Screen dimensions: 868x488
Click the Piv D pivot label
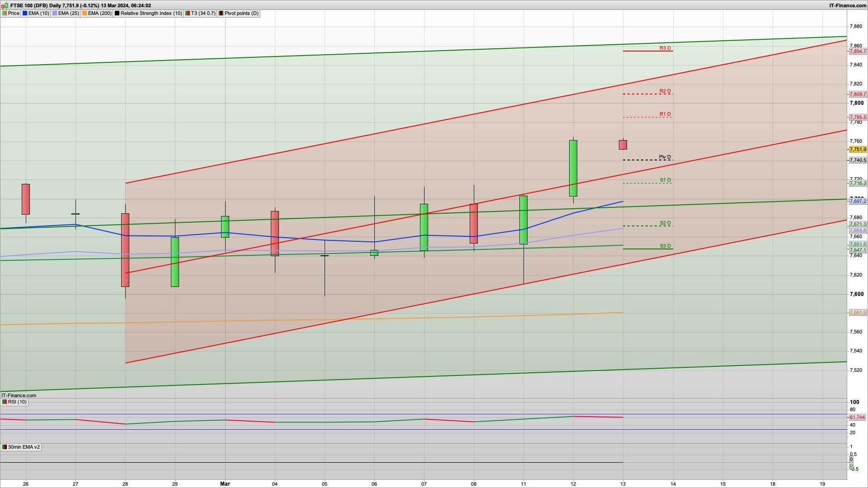(x=665, y=157)
